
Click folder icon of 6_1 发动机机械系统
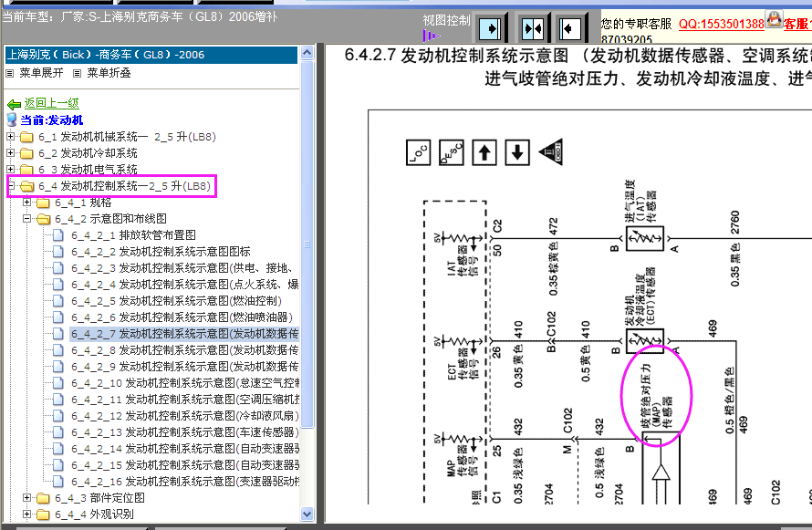26,137
